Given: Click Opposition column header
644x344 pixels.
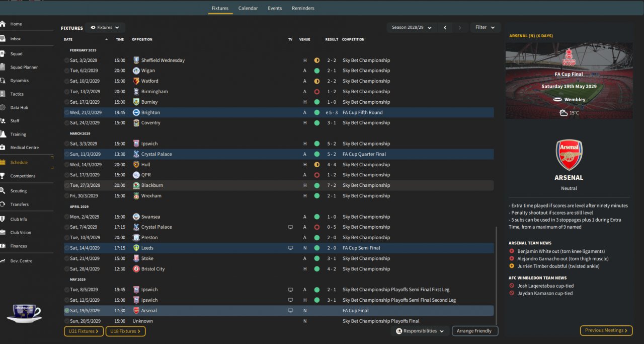Looking at the screenshot, I should pyautogui.click(x=142, y=39).
